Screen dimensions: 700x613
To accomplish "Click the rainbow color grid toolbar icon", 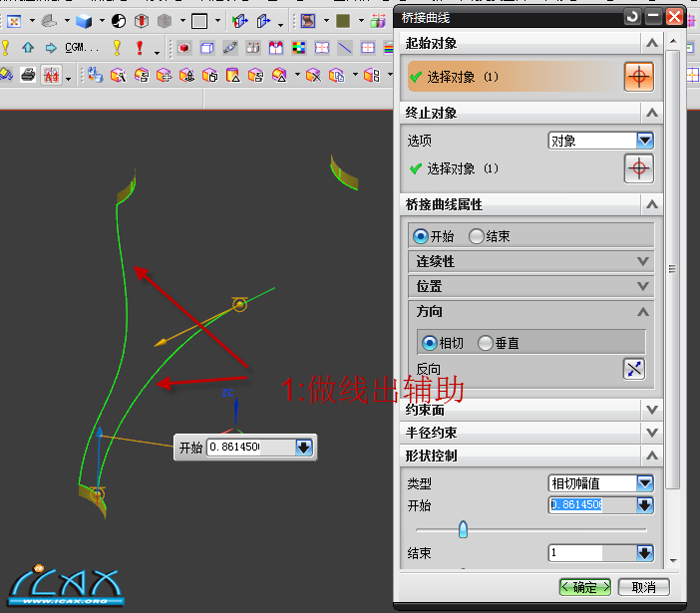I will [x=297, y=48].
